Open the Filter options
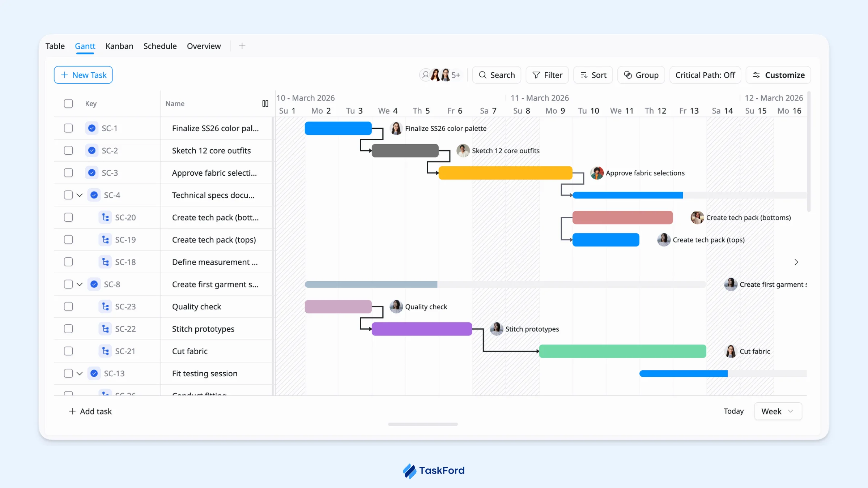 point(547,75)
